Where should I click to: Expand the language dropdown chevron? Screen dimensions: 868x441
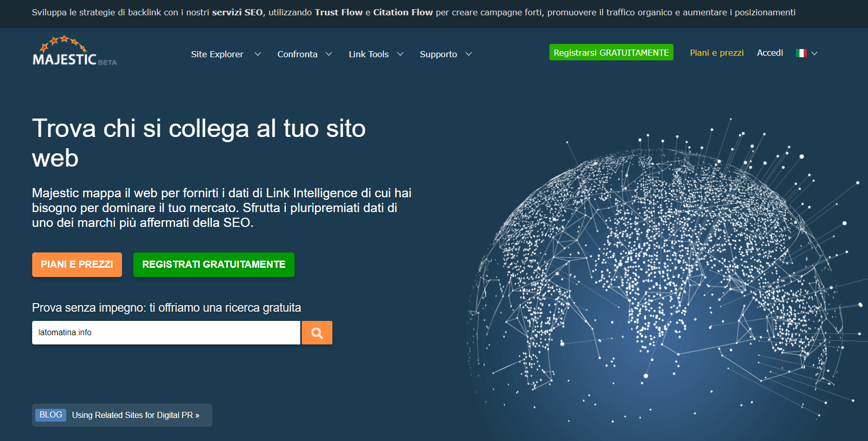[x=814, y=53]
